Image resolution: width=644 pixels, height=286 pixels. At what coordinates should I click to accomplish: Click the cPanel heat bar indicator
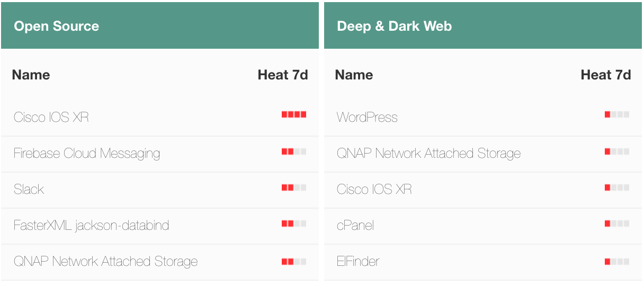[617, 224]
